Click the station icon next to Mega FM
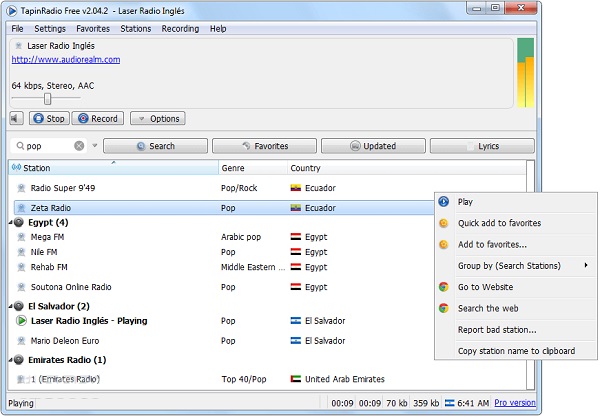The width and height of the screenshot is (600, 418). (x=21, y=237)
